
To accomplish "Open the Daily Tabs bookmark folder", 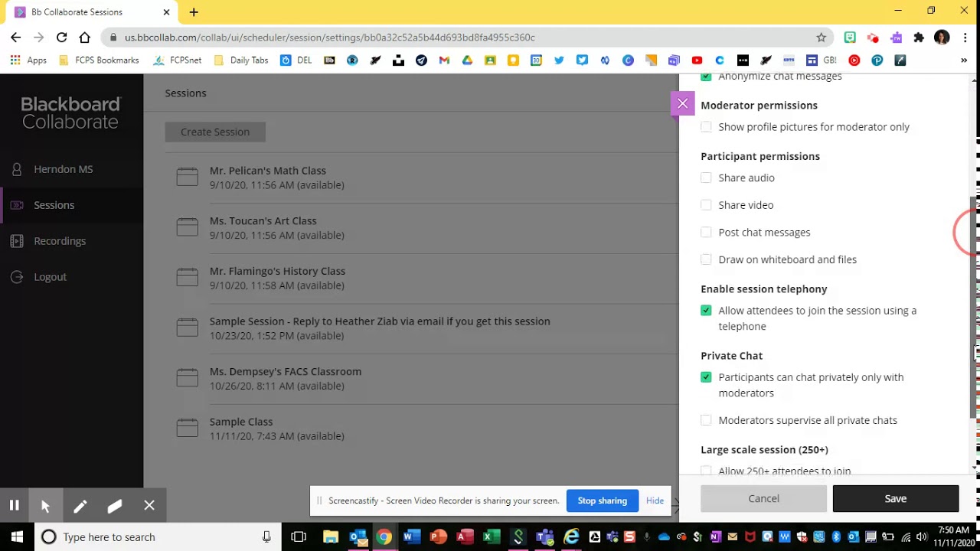I will coord(241,60).
